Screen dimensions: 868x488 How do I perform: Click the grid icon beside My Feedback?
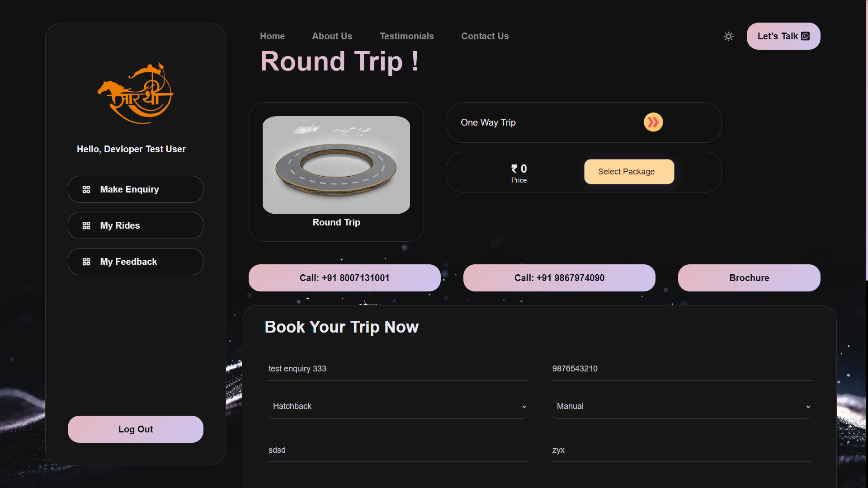[86, 262]
